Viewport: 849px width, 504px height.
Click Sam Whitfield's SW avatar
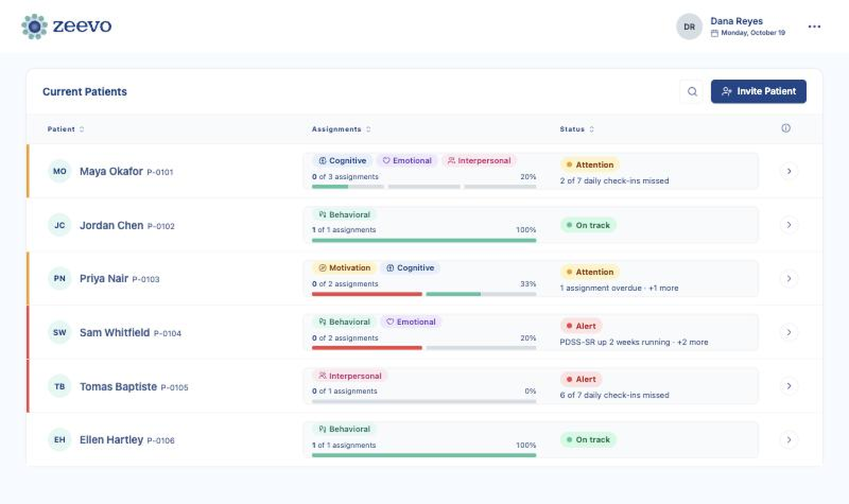pos(59,332)
